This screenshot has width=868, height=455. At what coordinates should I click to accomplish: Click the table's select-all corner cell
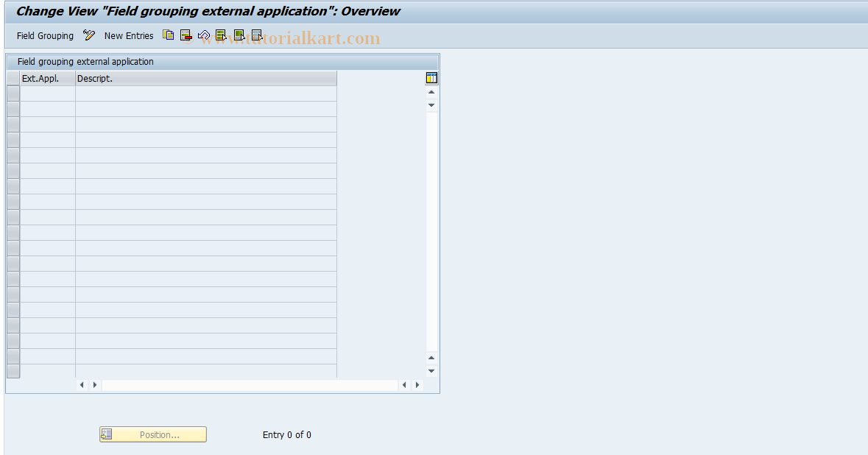pyautogui.click(x=13, y=79)
